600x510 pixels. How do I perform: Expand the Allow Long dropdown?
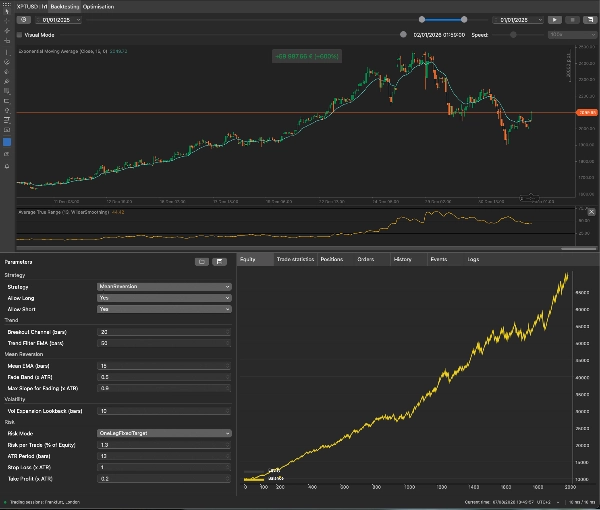164,298
